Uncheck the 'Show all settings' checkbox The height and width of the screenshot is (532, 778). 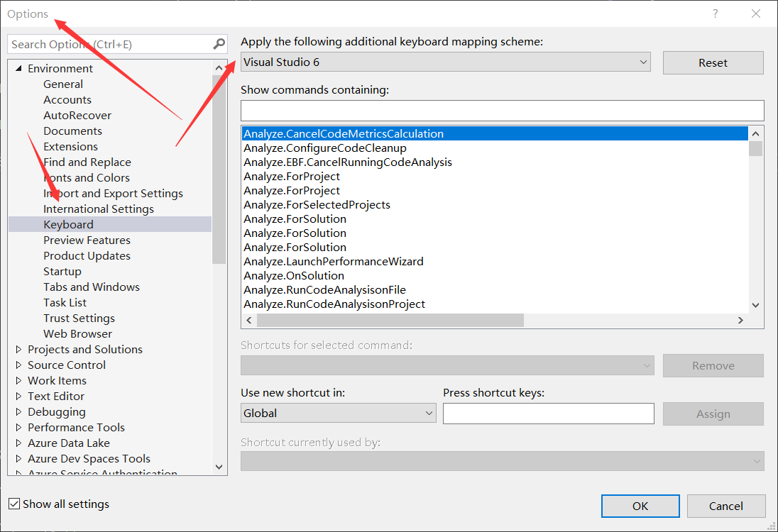pos(16,504)
